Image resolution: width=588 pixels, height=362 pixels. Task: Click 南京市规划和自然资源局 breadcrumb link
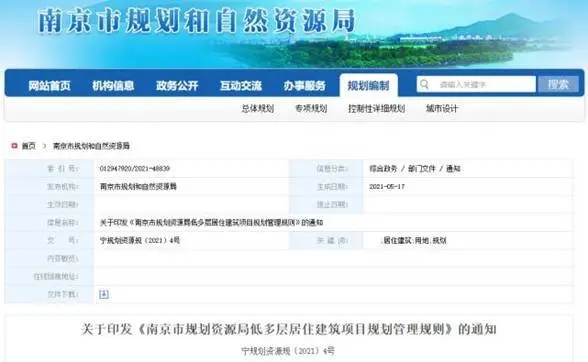pyautogui.click(x=91, y=146)
